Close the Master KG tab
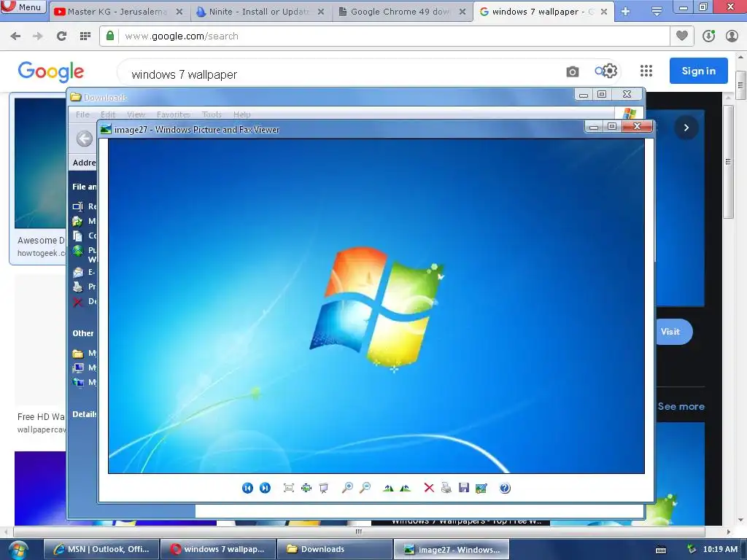 [179, 12]
